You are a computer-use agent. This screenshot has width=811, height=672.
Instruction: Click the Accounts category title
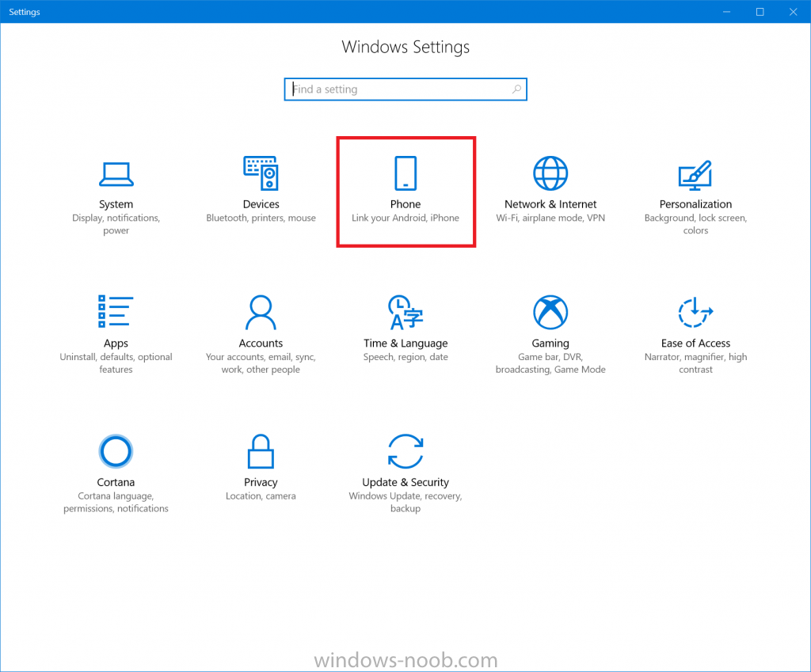(261, 344)
